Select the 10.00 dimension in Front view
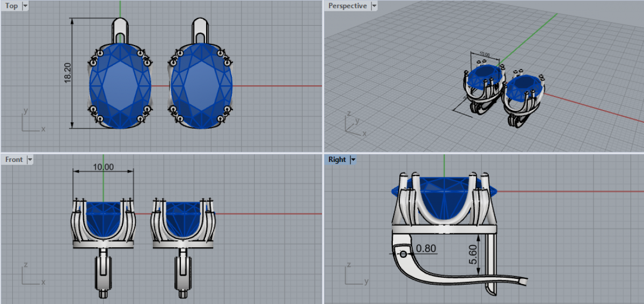This screenshot has height=304, width=644. point(103,167)
